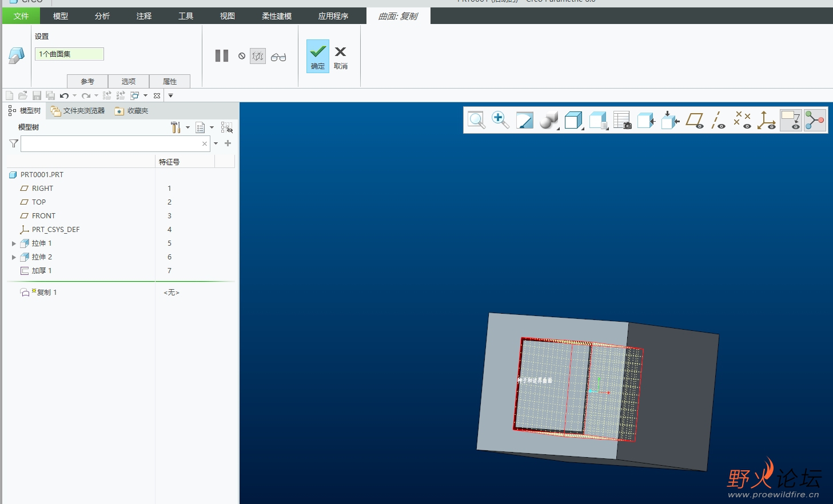Click the undo arrow icon
Viewport: 833px width, 504px height.
tap(64, 95)
